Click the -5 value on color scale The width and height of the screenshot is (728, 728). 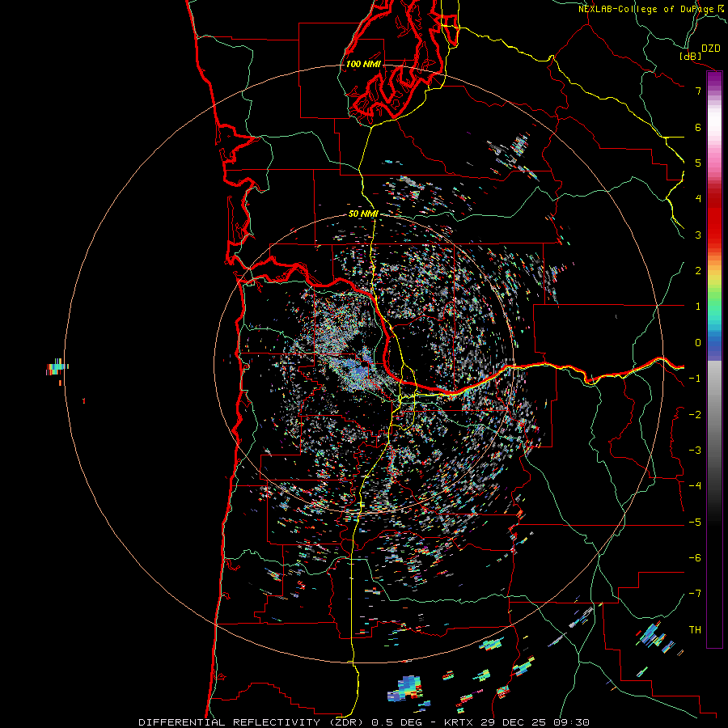pos(695,523)
